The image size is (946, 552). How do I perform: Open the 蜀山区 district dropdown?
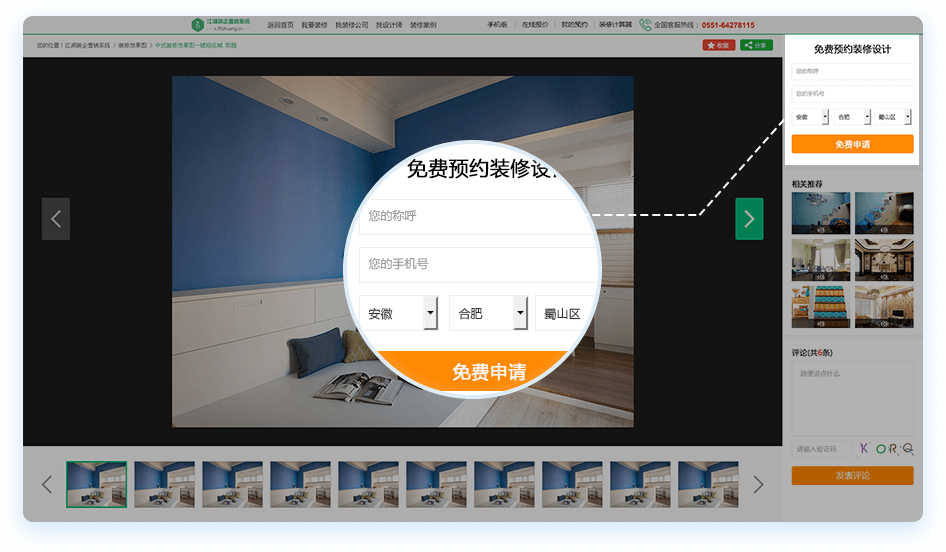894,117
